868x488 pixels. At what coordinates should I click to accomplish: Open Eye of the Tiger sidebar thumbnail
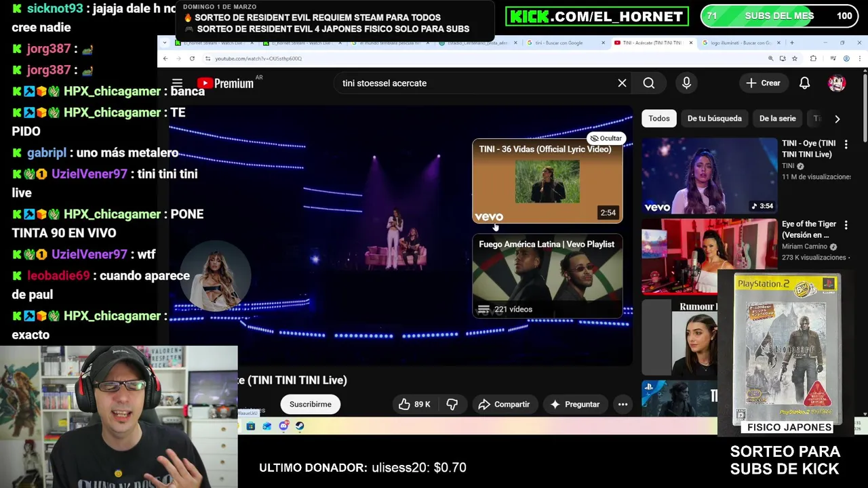709,257
